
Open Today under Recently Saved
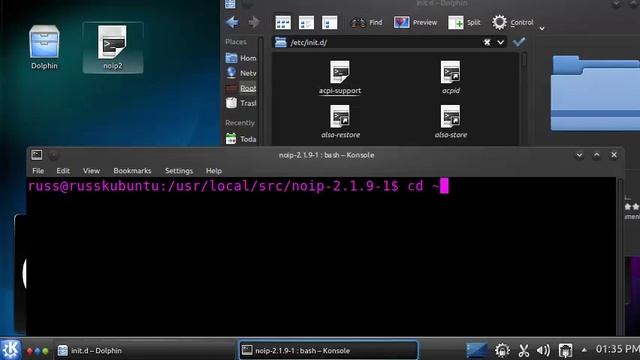[241, 139]
